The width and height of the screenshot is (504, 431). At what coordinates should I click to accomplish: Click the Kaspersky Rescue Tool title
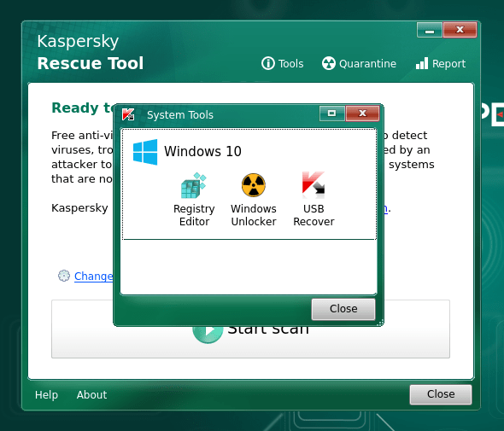pyautogui.click(x=90, y=52)
